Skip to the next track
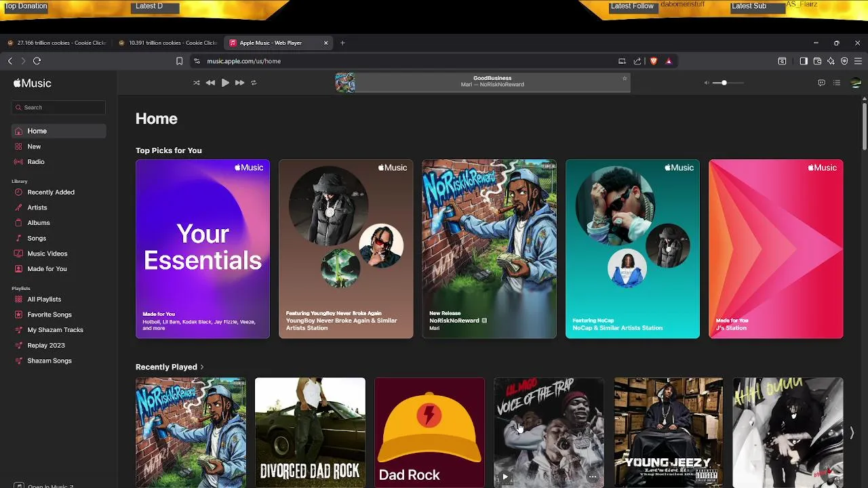Screen dimensions: 868x488 pyautogui.click(x=239, y=83)
